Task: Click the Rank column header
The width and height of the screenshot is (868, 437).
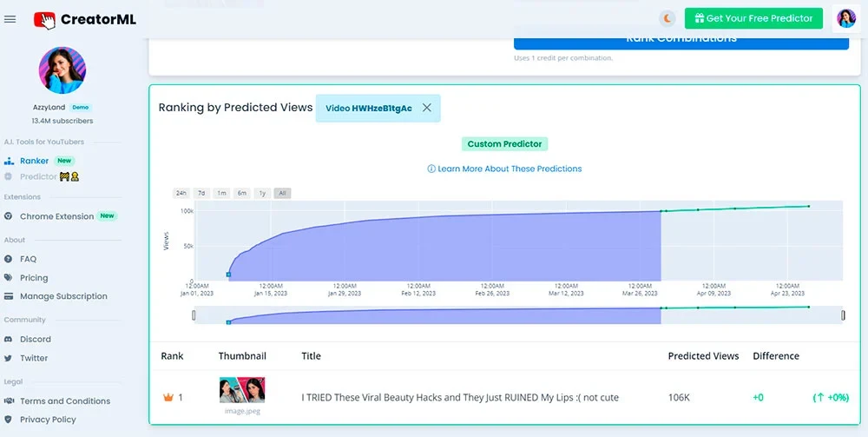Action: click(x=172, y=356)
